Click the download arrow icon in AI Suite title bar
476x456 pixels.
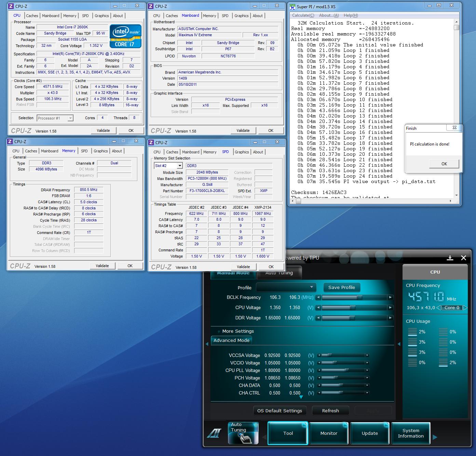coord(450,258)
